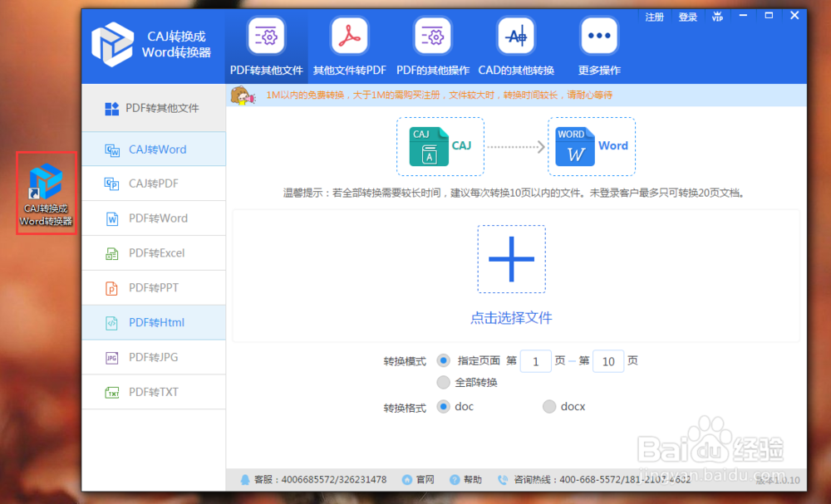
Task: Click the announcement mascot icon
Action: (243, 95)
